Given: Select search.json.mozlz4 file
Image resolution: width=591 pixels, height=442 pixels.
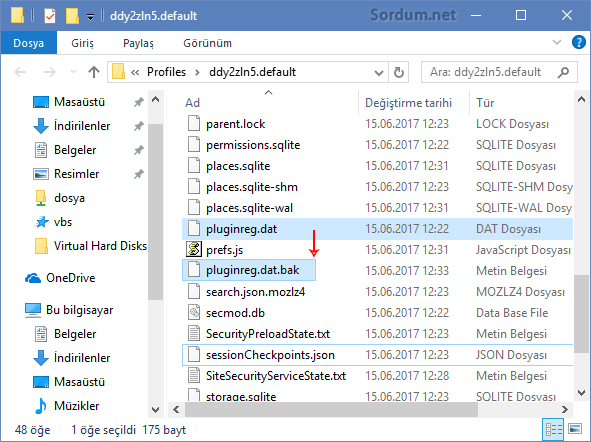Looking at the screenshot, I should [x=255, y=292].
